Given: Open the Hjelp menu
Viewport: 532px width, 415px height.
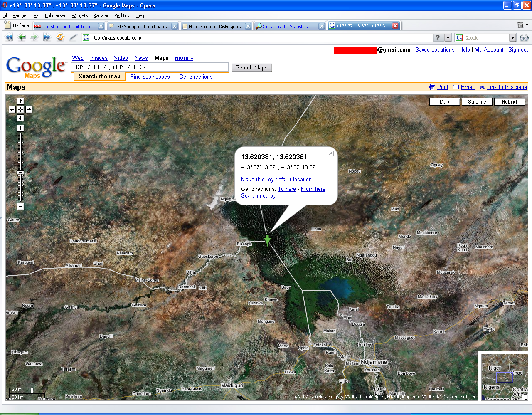Looking at the screenshot, I should 140,15.
